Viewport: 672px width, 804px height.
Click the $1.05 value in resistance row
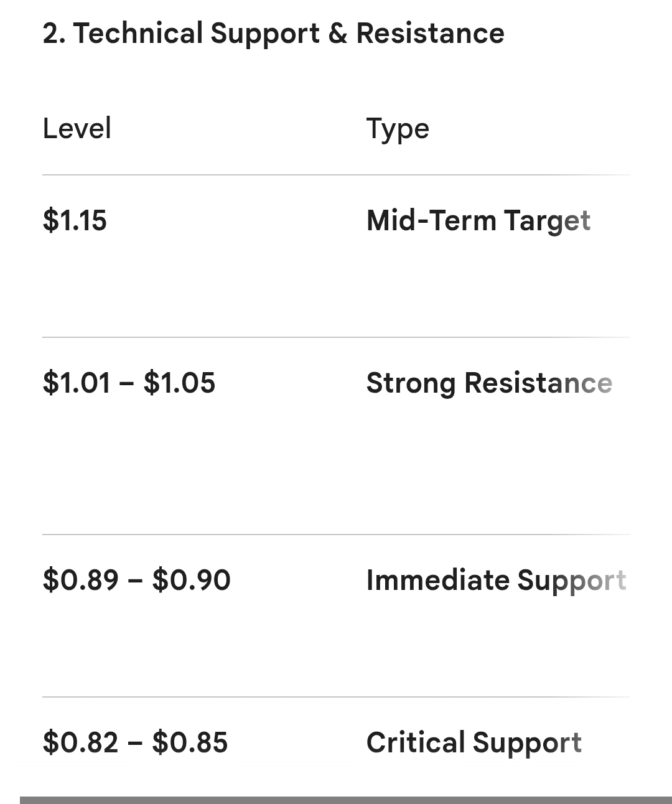pyautogui.click(x=179, y=383)
